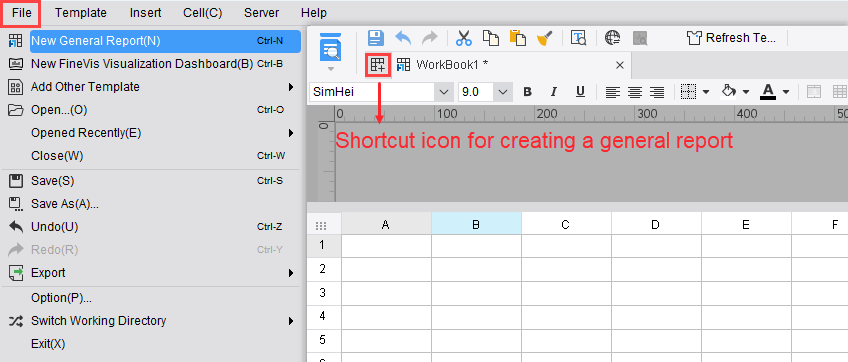
Task: Expand Opened Recently(E) submenu
Action: point(151,133)
